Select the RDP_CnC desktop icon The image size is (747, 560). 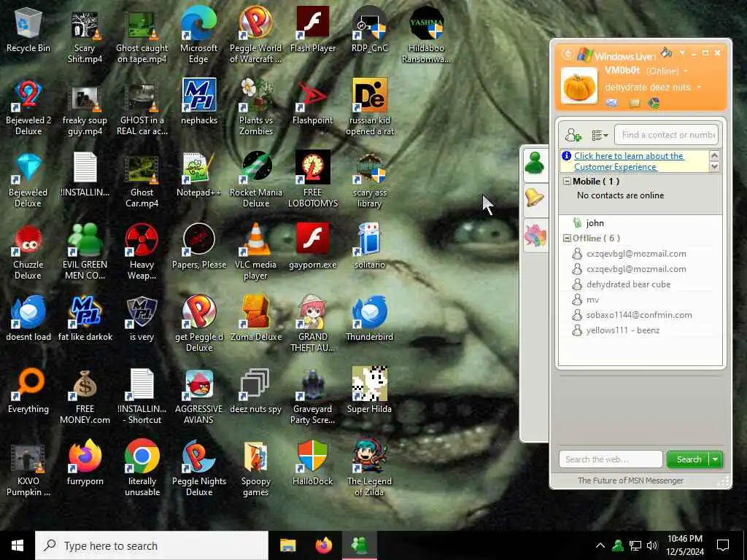pos(370,31)
